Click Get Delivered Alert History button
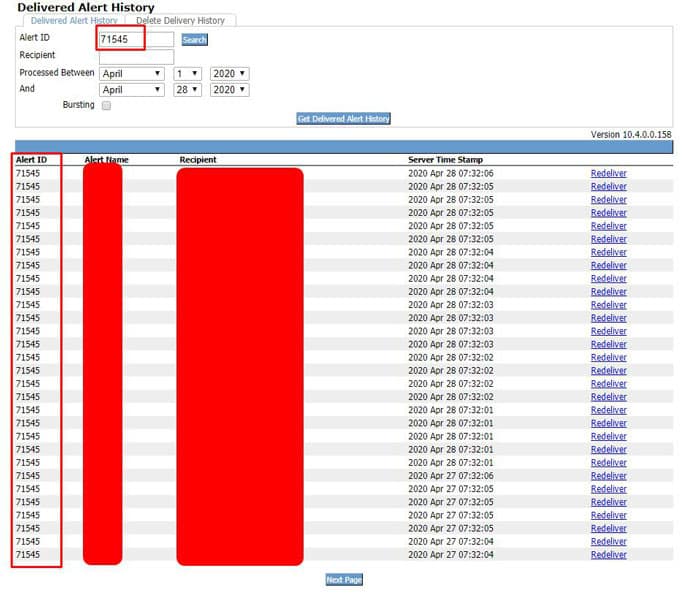700x602 pixels. (343, 119)
